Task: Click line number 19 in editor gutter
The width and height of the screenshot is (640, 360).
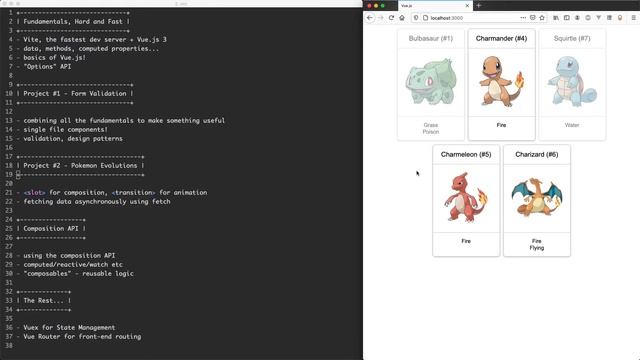Action: pos(9,174)
